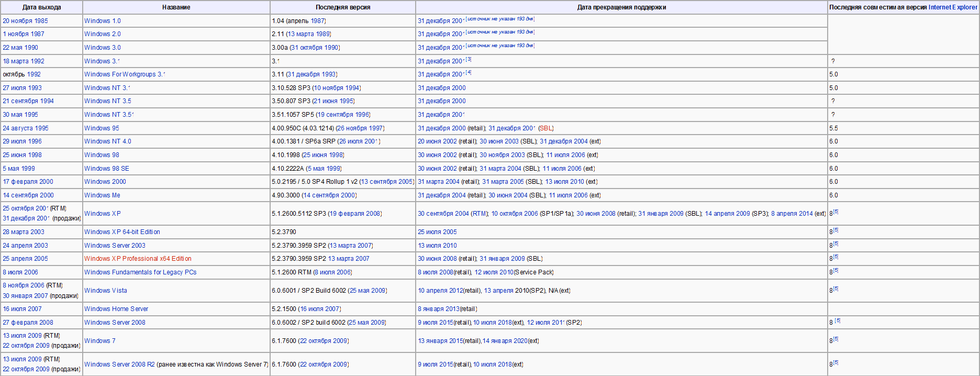The width and height of the screenshot is (980, 376).
Task: Click the date link 20 ноября 1985
Action: (x=25, y=21)
